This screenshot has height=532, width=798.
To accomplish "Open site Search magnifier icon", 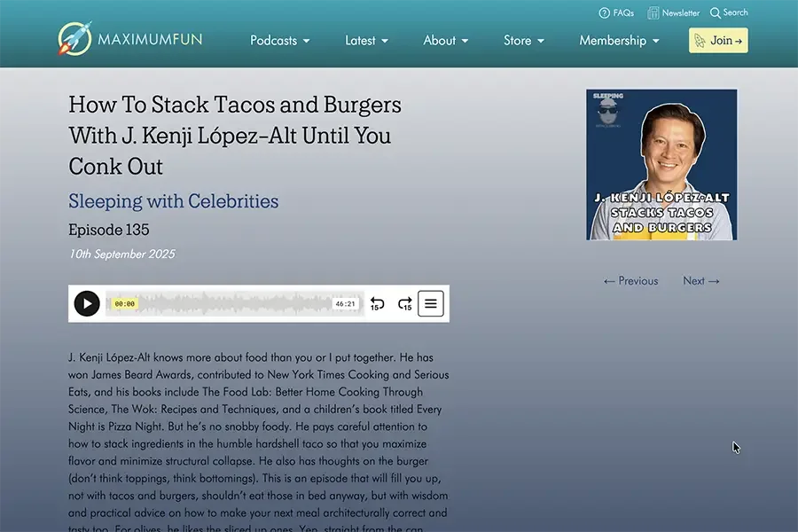I will click(715, 12).
